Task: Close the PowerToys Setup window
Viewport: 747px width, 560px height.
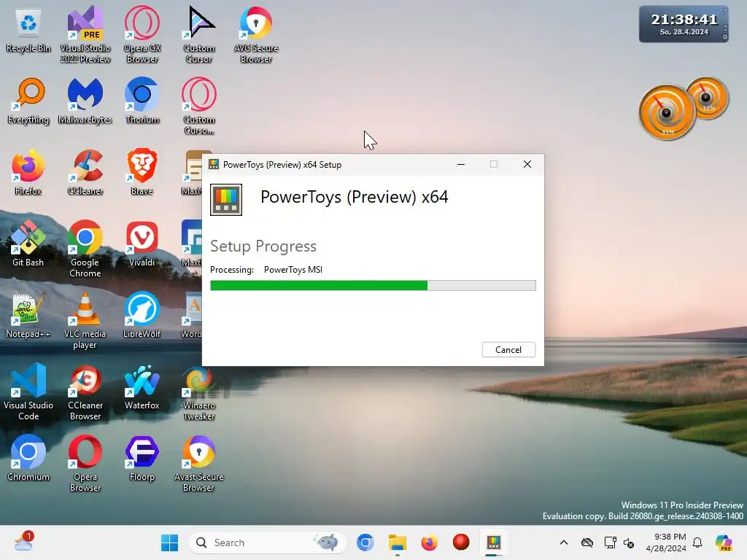Action: pos(527,164)
